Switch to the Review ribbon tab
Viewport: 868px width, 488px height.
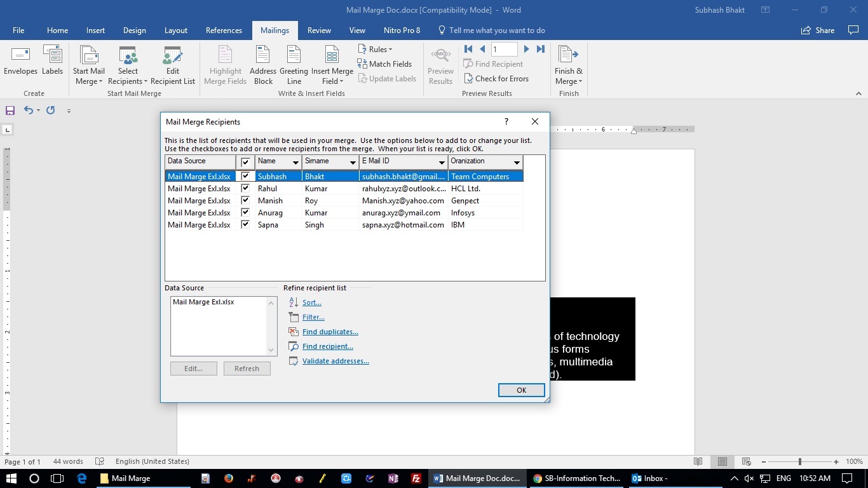318,30
